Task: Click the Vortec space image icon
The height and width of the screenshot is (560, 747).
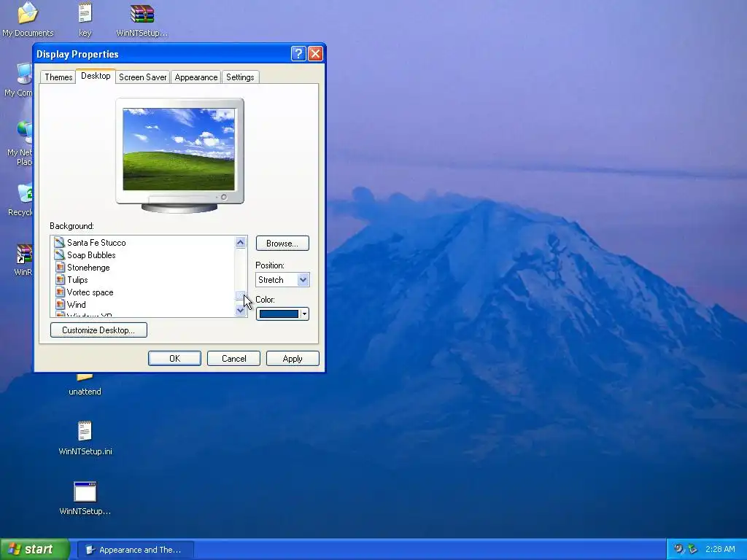Action: (x=60, y=292)
